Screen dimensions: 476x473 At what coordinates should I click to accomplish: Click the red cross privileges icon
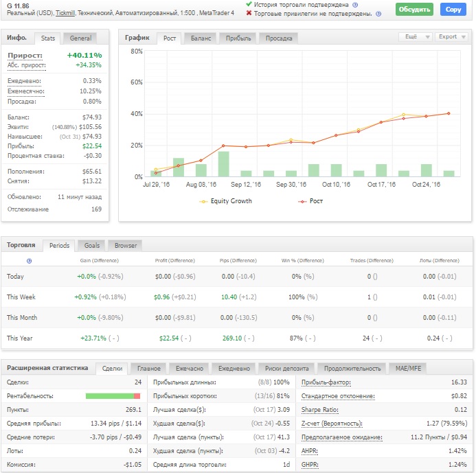[x=249, y=13]
